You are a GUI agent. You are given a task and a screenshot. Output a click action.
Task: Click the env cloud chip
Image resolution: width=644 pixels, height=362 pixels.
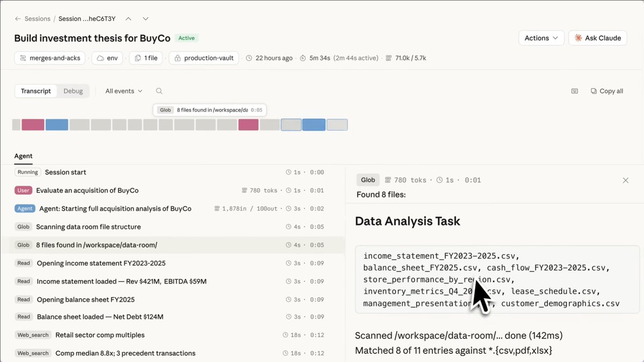[x=107, y=58]
